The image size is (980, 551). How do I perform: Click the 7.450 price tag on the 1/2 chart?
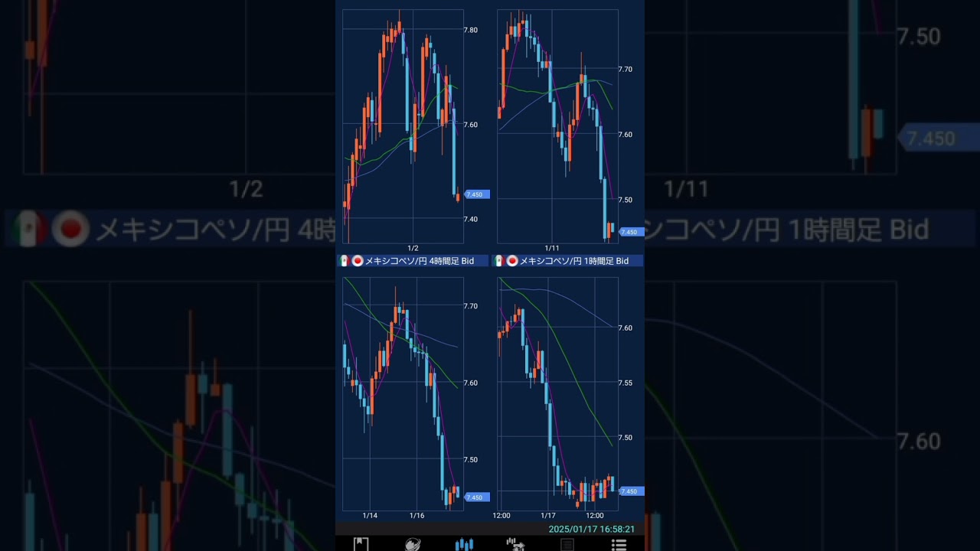pos(476,194)
